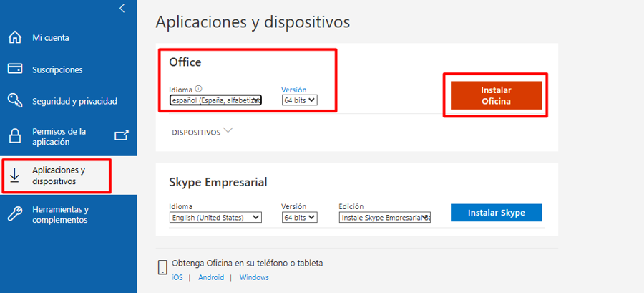Click the external-link icon next to Permisos de la aplicación
The height and width of the screenshot is (293, 644).
[x=121, y=135]
